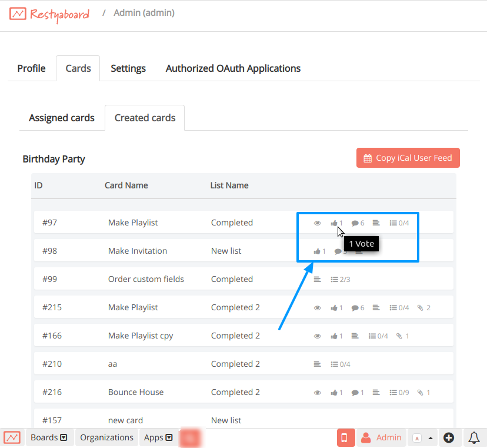487x448 pixels.
Task: Click description icon on Bounce House card
Action: coord(376,392)
